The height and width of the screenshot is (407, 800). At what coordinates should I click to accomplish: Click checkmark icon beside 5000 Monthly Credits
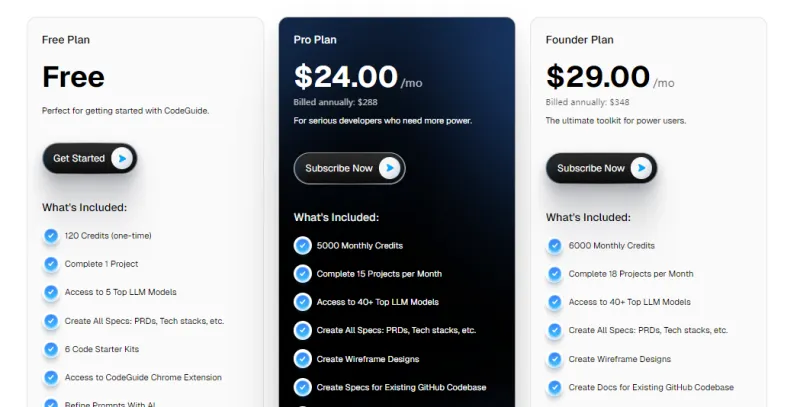click(x=302, y=245)
